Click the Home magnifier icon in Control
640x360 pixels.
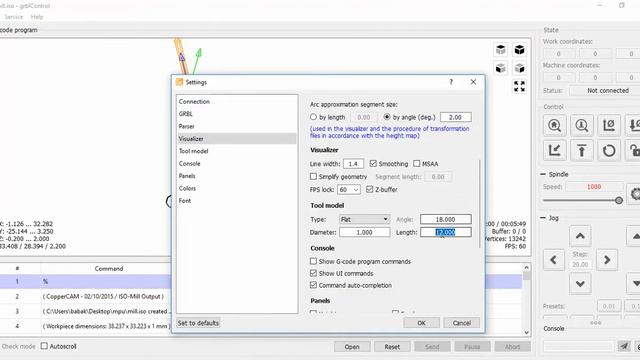[x=555, y=125]
